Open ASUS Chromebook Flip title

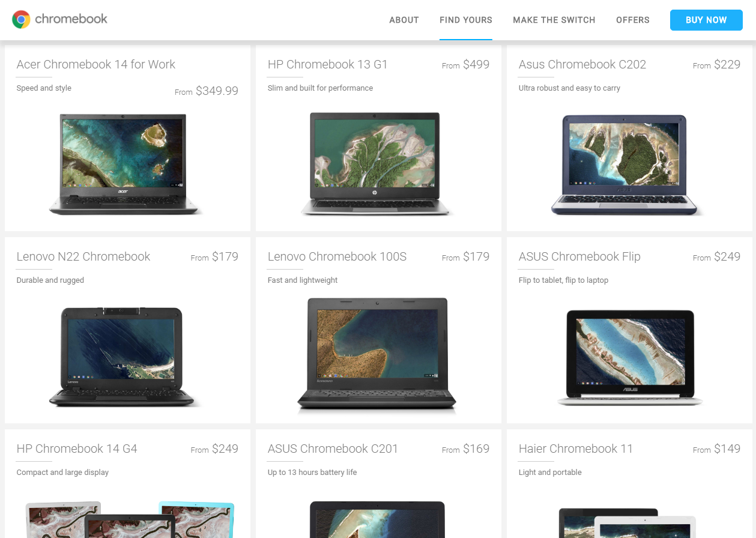579,256
